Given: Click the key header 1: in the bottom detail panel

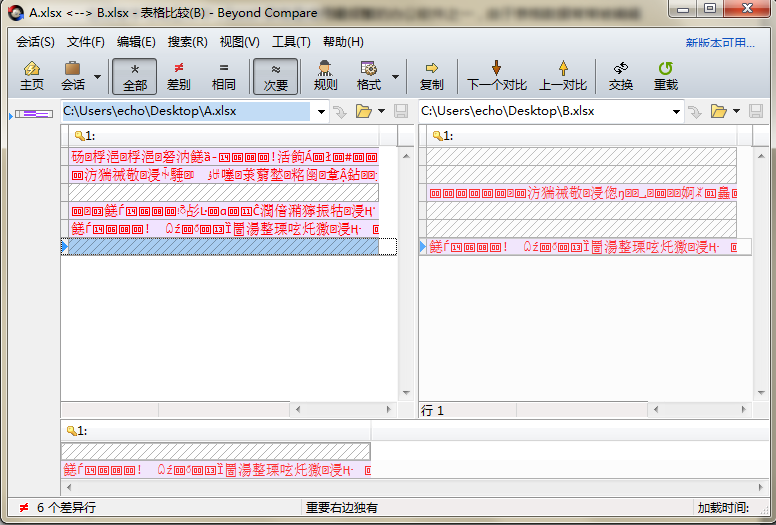Looking at the screenshot, I should (216, 431).
